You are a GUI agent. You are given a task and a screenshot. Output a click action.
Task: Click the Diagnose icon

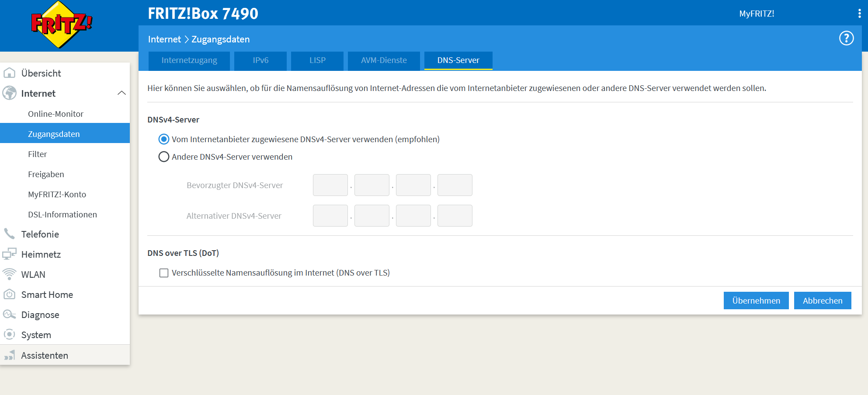pos(9,315)
